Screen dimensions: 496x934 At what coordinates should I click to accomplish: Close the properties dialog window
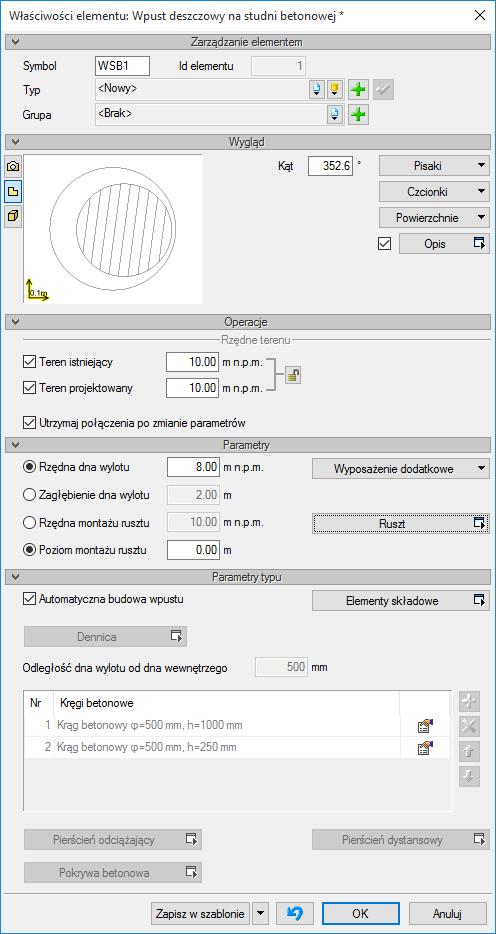coord(479,15)
